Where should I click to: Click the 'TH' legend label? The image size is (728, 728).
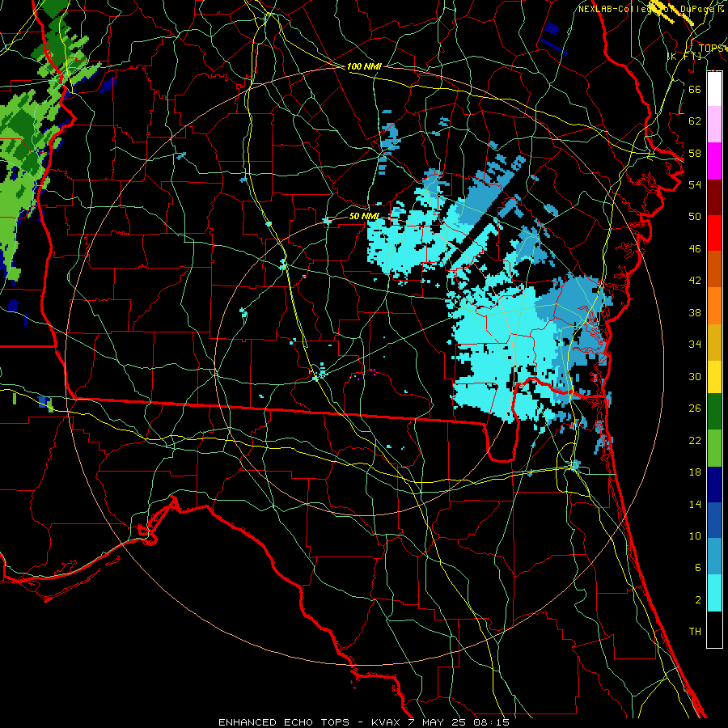click(695, 632)
